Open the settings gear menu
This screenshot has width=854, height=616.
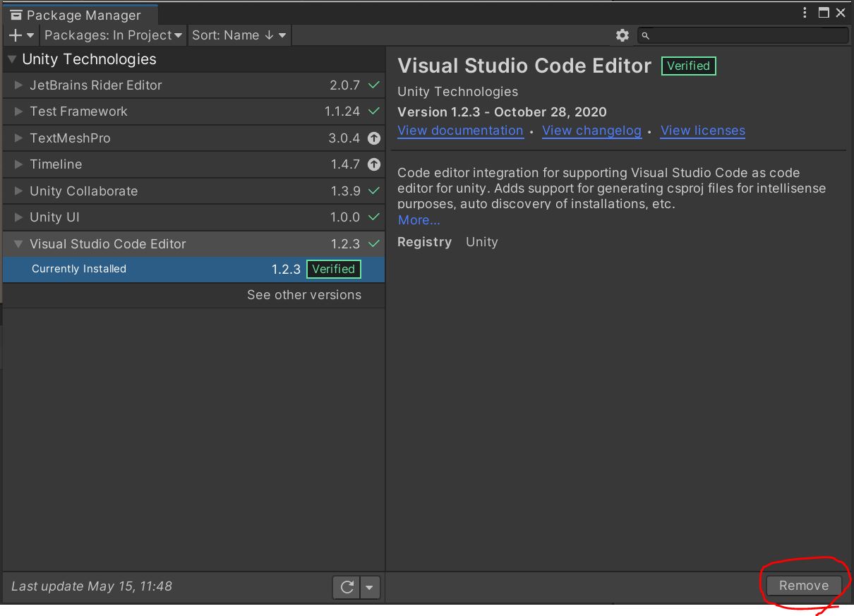pyautogui.click(x=622, y=35)
